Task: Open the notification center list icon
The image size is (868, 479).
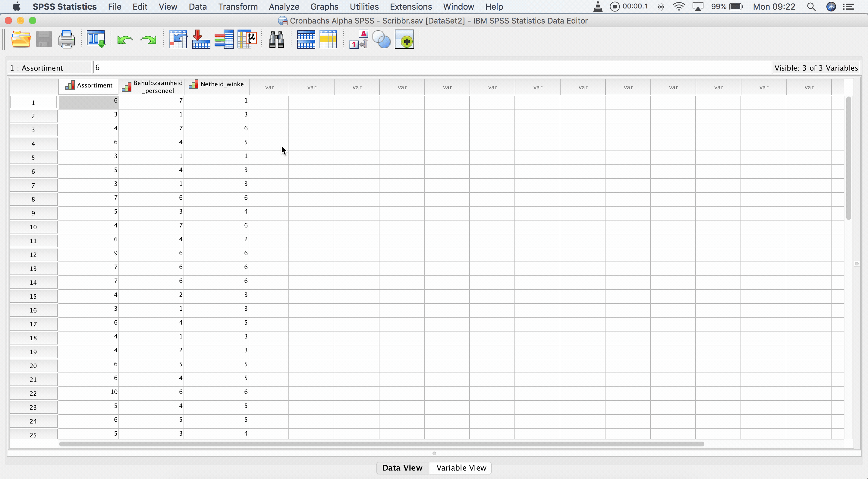Action: pyautogui.click(x=848, y=7)
